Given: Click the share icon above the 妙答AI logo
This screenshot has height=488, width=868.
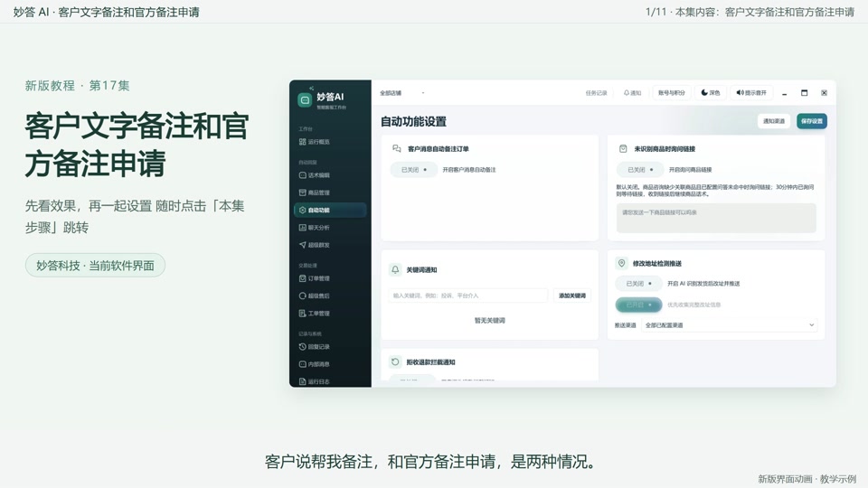Looking at the screenshot, I should (312, 88).
